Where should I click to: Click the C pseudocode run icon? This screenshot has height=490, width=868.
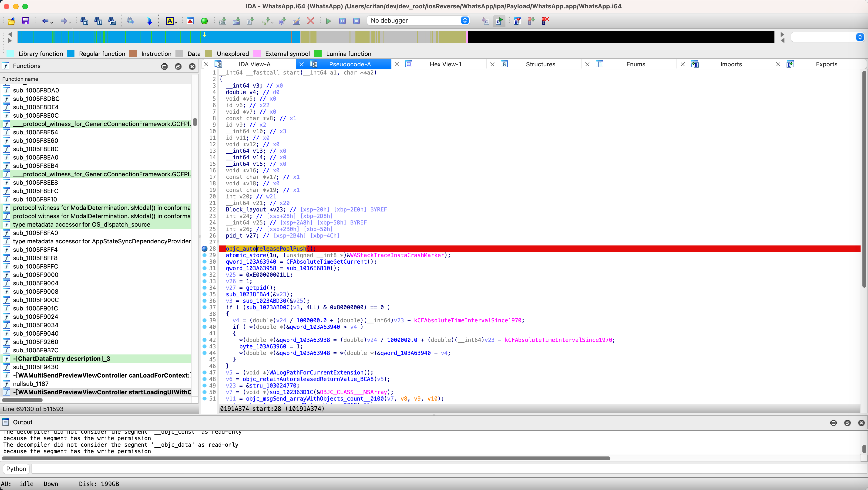pyautogui.click(x=499, y=21)
